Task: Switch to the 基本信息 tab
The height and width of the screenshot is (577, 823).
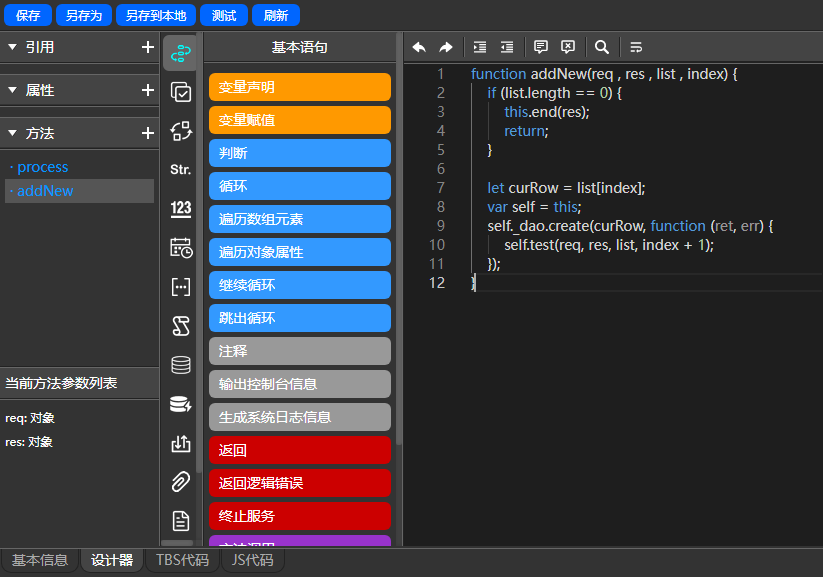Action: [40, 560]
